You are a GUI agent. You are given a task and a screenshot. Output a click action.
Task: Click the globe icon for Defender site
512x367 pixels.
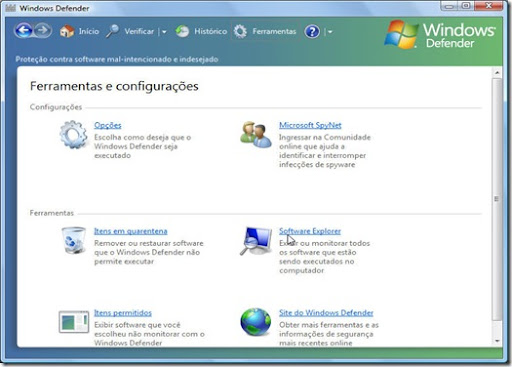pos(256,322)
